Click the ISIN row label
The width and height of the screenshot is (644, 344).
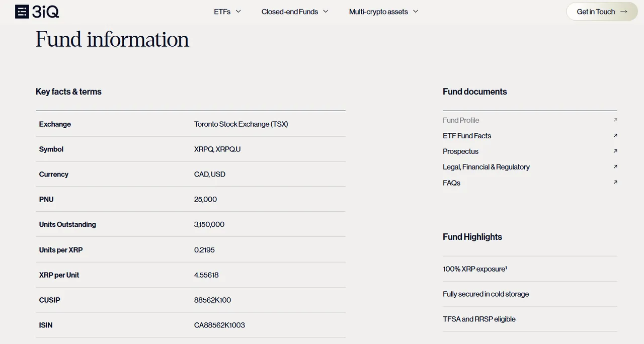pyautogui.click(x=46, y=325)
